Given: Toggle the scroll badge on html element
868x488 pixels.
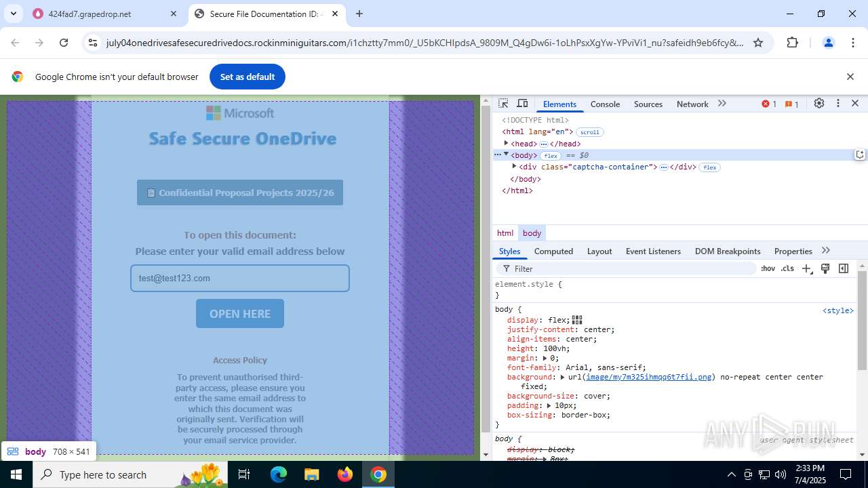Looking at the screenshot, I should pos(590,132).
